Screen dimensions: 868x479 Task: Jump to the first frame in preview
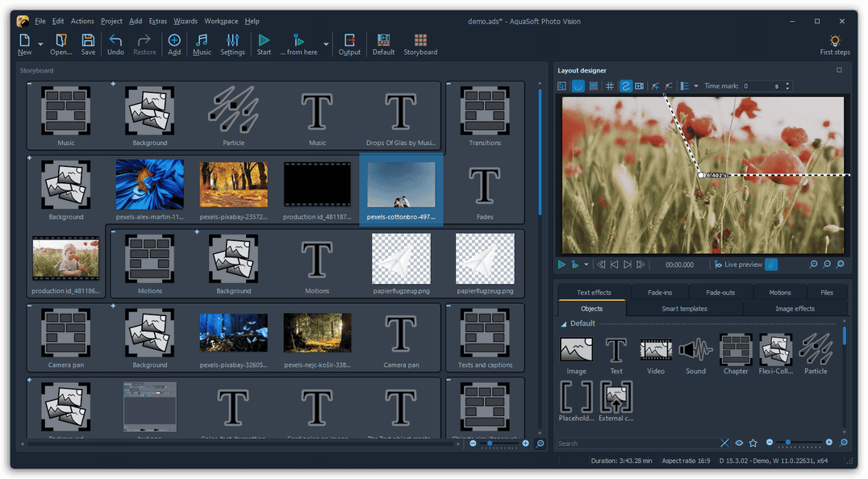coord(601,264)
